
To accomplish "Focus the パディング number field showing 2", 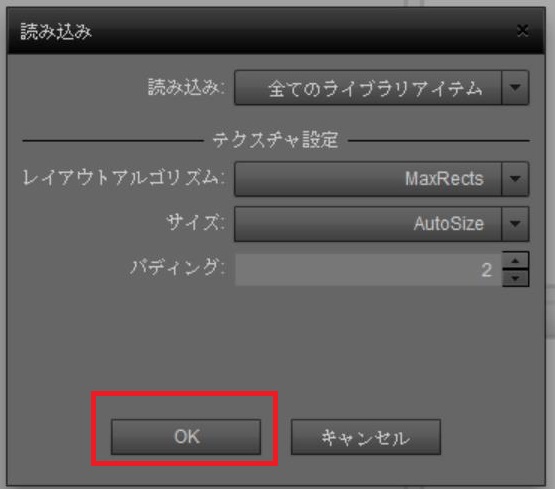I will pyautogui.click(x=368, y=270).
